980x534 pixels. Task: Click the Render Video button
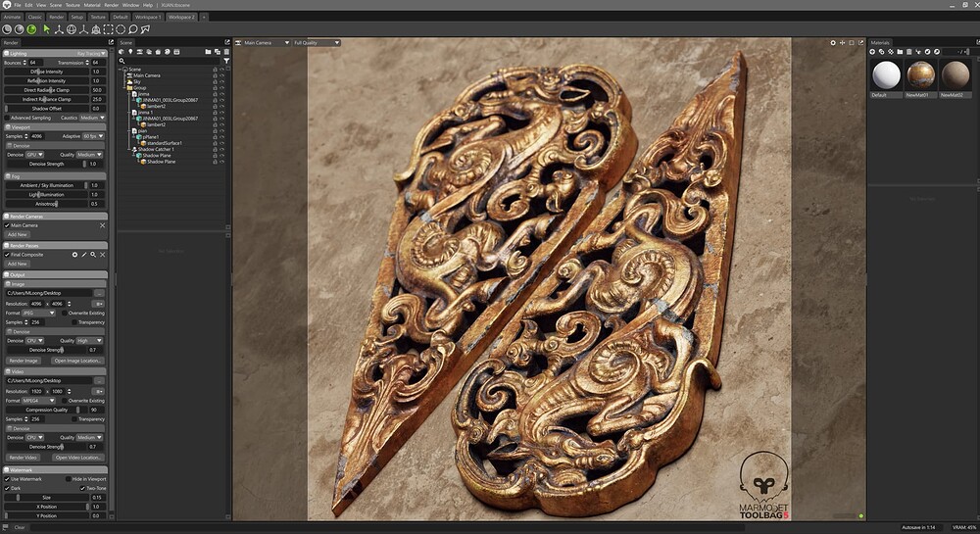24,458
